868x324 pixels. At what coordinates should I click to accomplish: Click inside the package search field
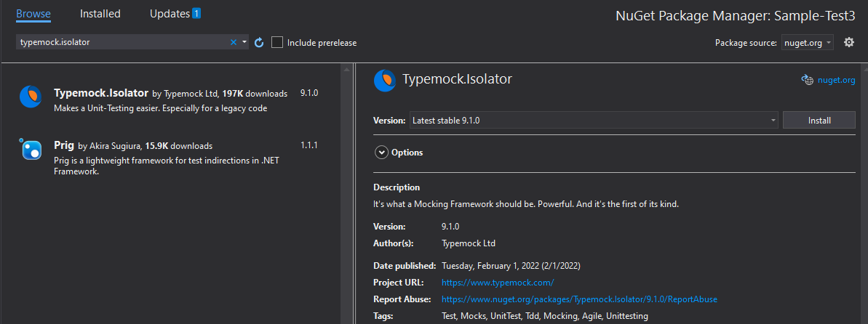pos(120,43)
